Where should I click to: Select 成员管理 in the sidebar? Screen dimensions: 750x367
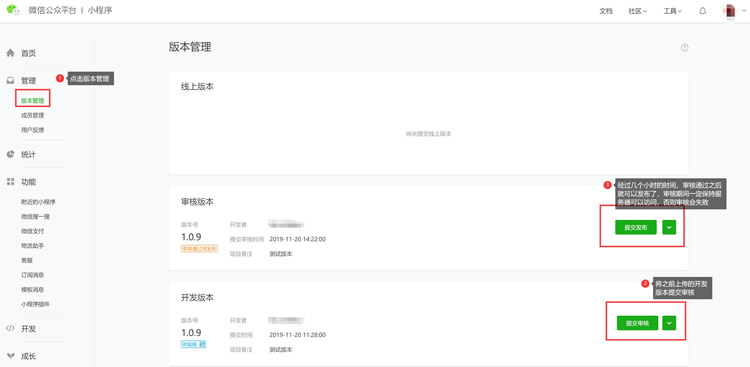pyautogui.click(x=33, y=115)
